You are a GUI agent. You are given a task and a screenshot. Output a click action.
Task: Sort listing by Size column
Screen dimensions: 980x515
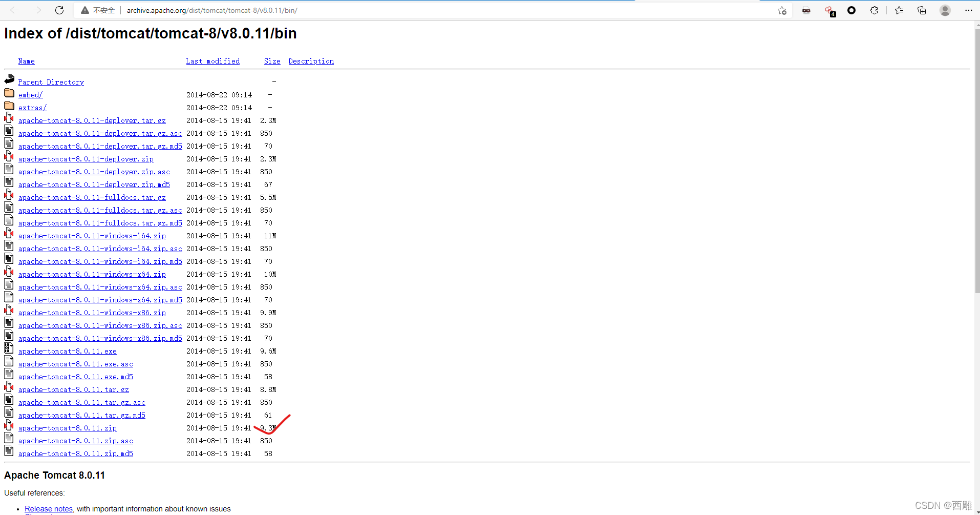pos(272,61)
